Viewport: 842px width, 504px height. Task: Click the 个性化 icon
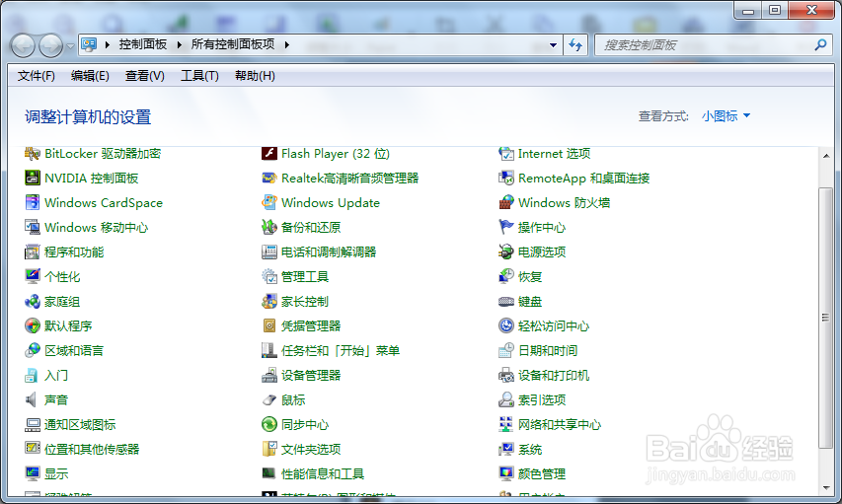click(x=33, y=276)
